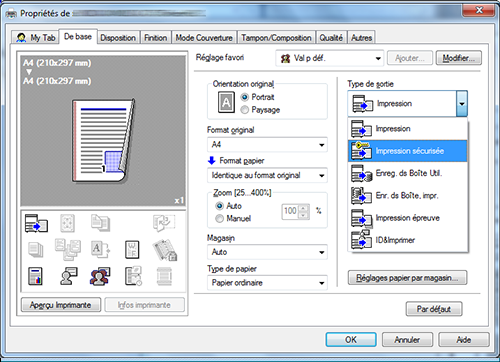Viewport: 500px width, 362px height.
Task: Click the greyed collated copies icon in the grid
Action: pyautogui.click(x=100, y=223)
